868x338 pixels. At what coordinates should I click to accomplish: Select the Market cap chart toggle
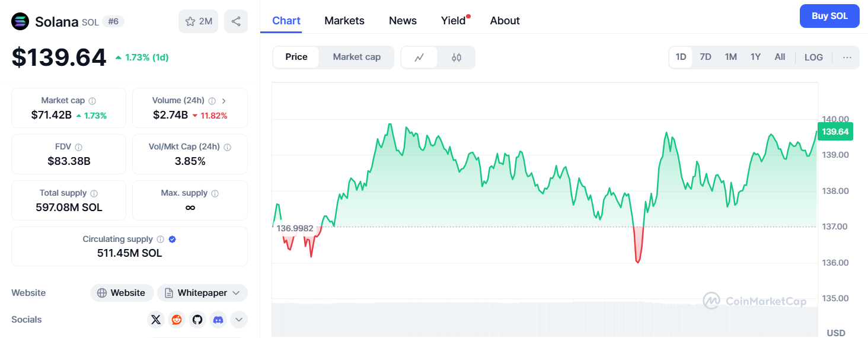356,57
